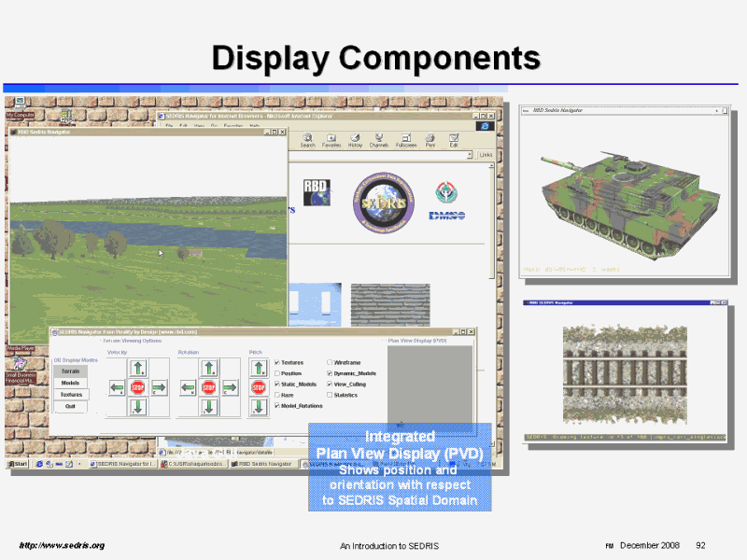
Task: Click the Print icon in browser toolbar
Action: [430, 139]
